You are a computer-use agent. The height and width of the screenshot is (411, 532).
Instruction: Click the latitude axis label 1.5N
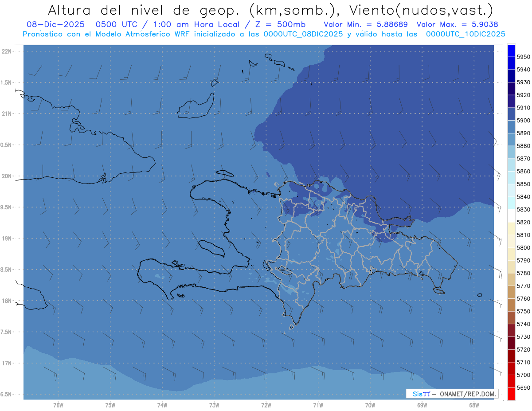point(7,82)
